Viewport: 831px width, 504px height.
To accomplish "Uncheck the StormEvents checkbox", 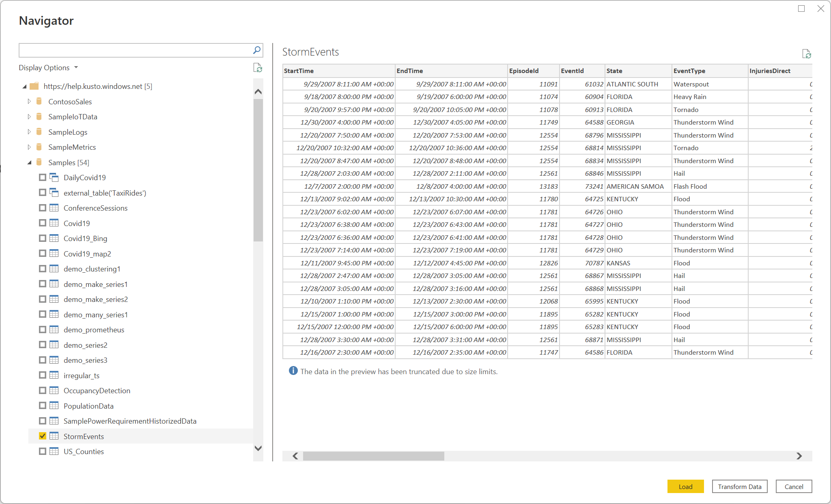I will click(43, 436).
